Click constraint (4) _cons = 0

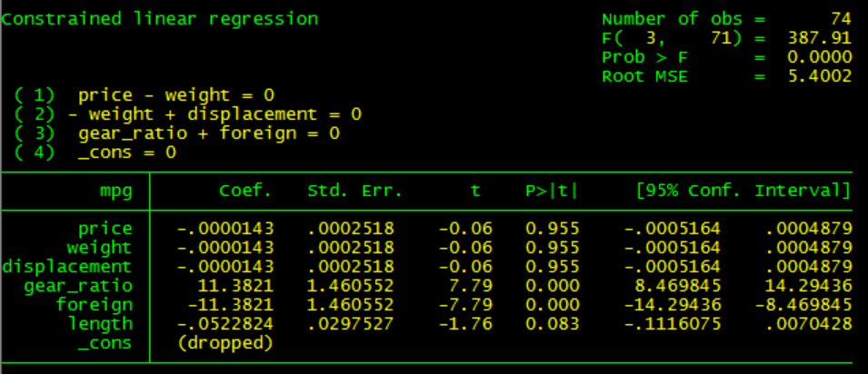click(97, 153)
